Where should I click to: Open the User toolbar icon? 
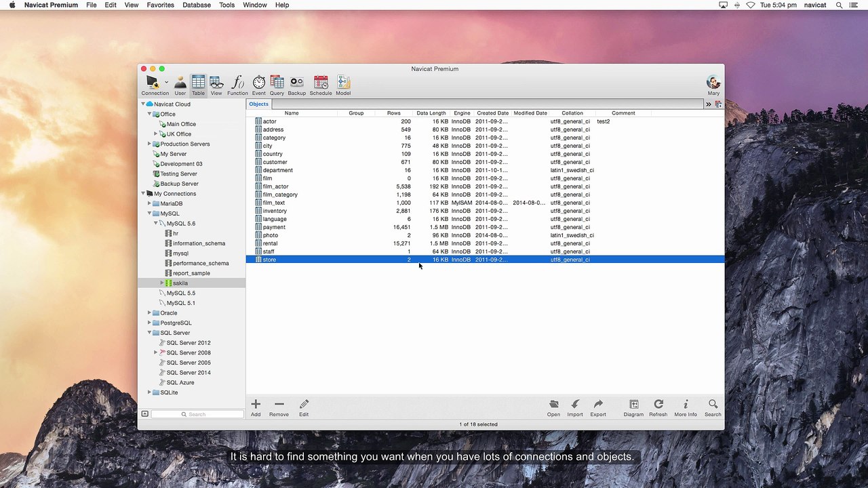pyautogui.click(x=180, y=85)
